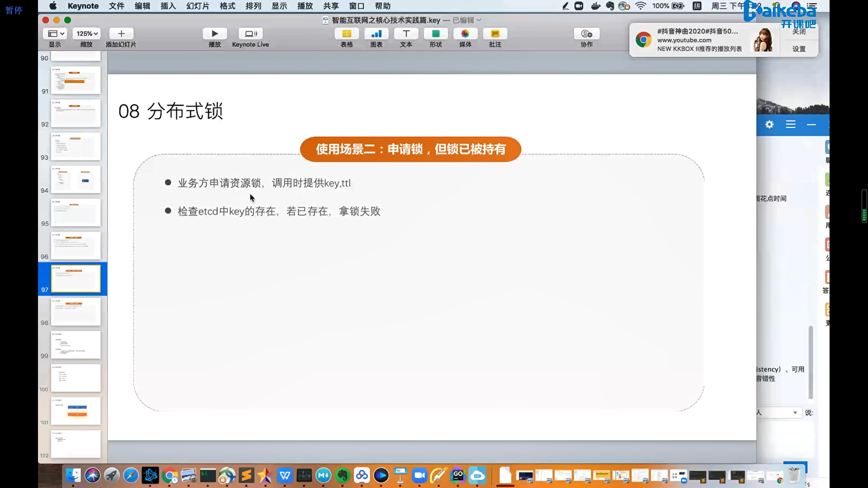This screenshot has height=488, width=868.
Task: Open the Insert menu in menu bar
Action: (168, 6)
